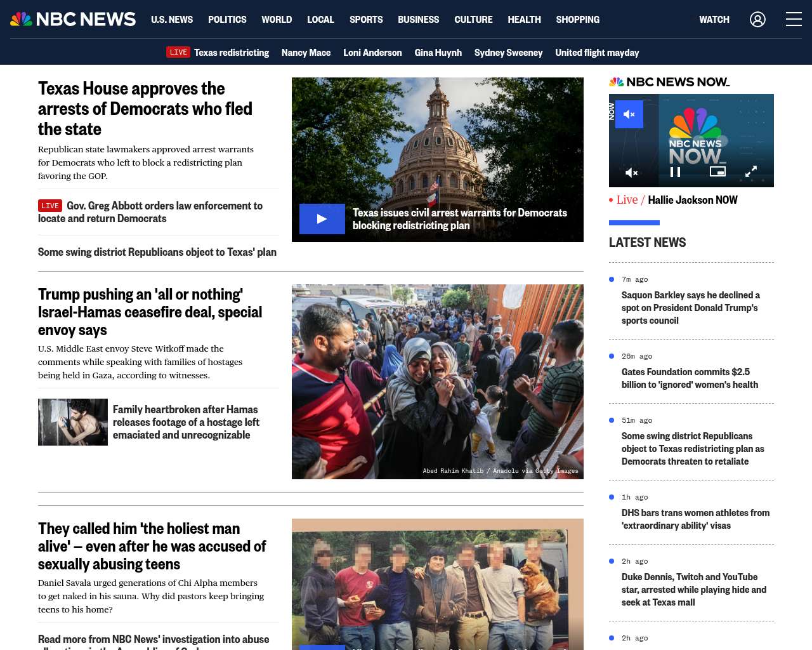Image resolution: width=812 pixels, height=650 pixels.
Task: Open 'the holiest man alive' headline
Action: [152, 546]
